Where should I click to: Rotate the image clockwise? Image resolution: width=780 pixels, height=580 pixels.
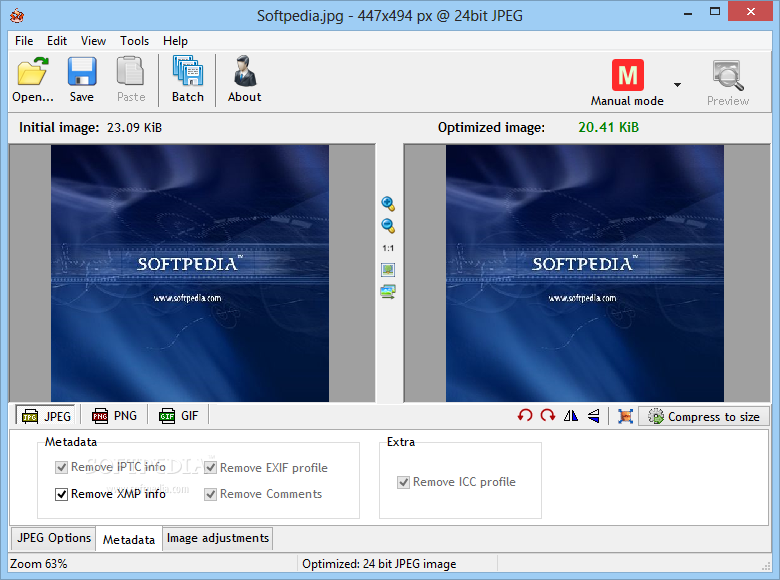548,415
